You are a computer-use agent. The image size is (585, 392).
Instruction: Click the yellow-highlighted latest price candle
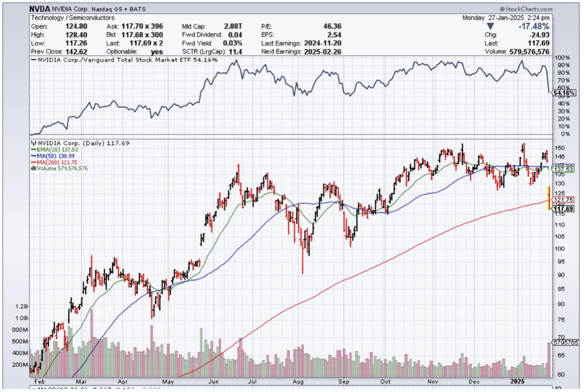pos(548,198)
